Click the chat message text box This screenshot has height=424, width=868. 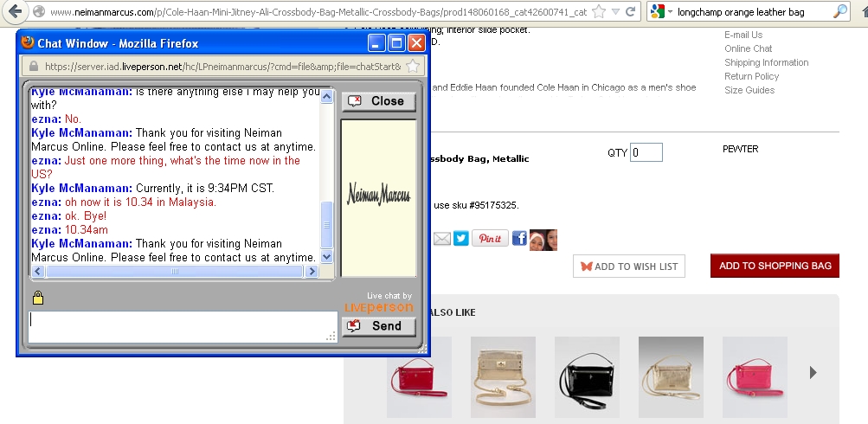[x=183, y=326]
